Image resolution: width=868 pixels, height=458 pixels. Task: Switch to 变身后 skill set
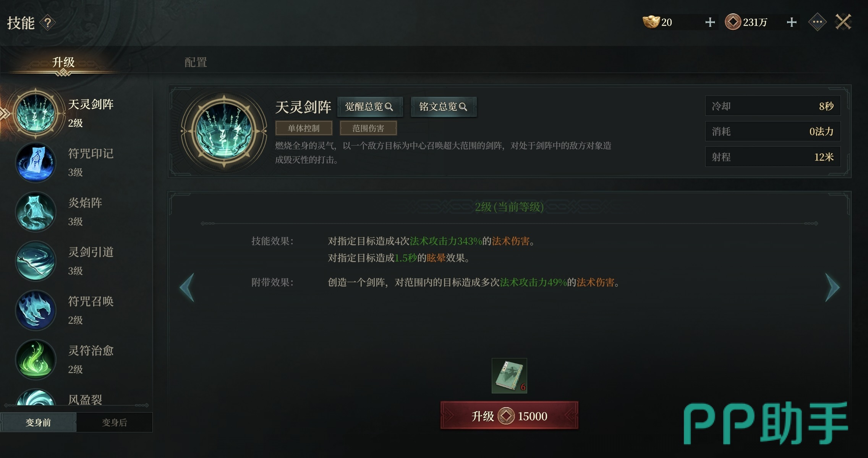pyautogui.click(x=115, y=422)
